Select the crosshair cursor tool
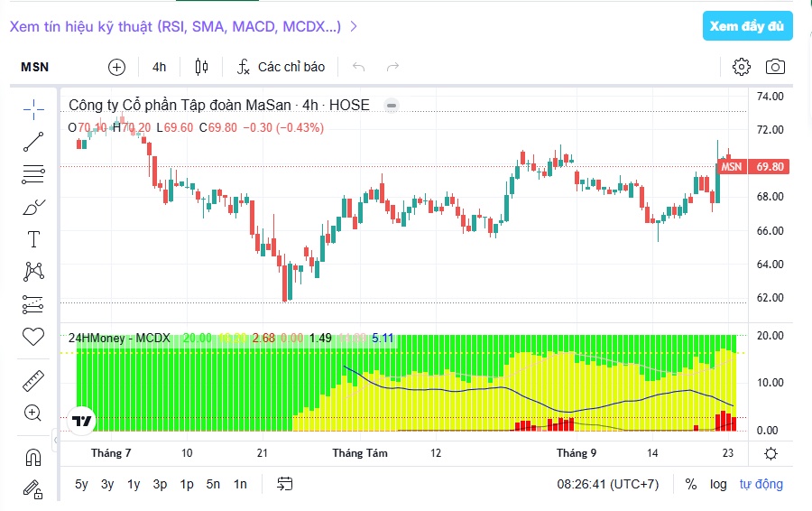The image size is (812, 511). (33, 109)
